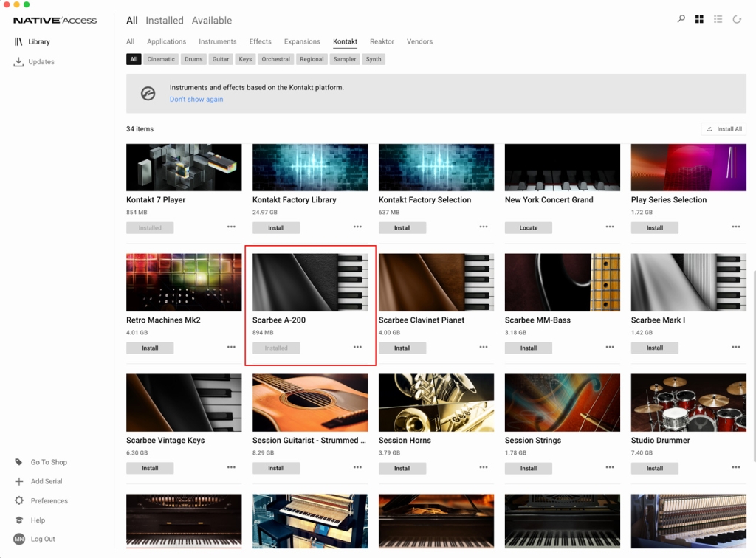
Task: Open Help graduation cap icon
Action: pos(18,520)
